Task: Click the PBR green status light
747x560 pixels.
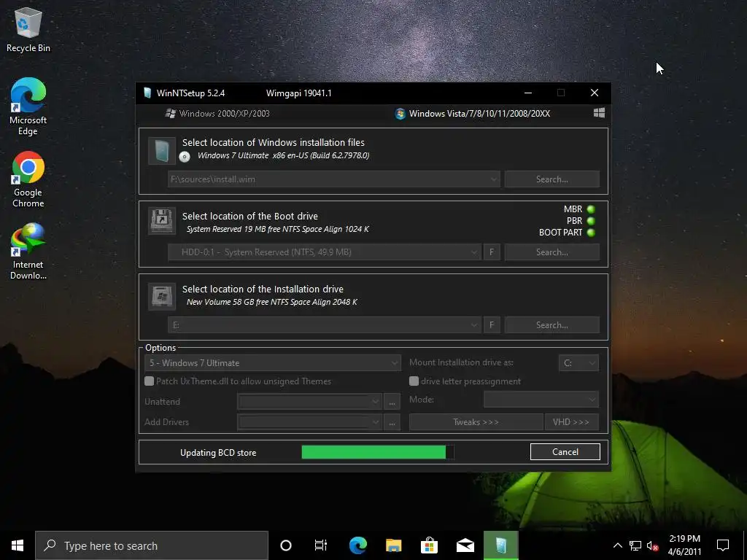Action: click(x=591, y=221)
